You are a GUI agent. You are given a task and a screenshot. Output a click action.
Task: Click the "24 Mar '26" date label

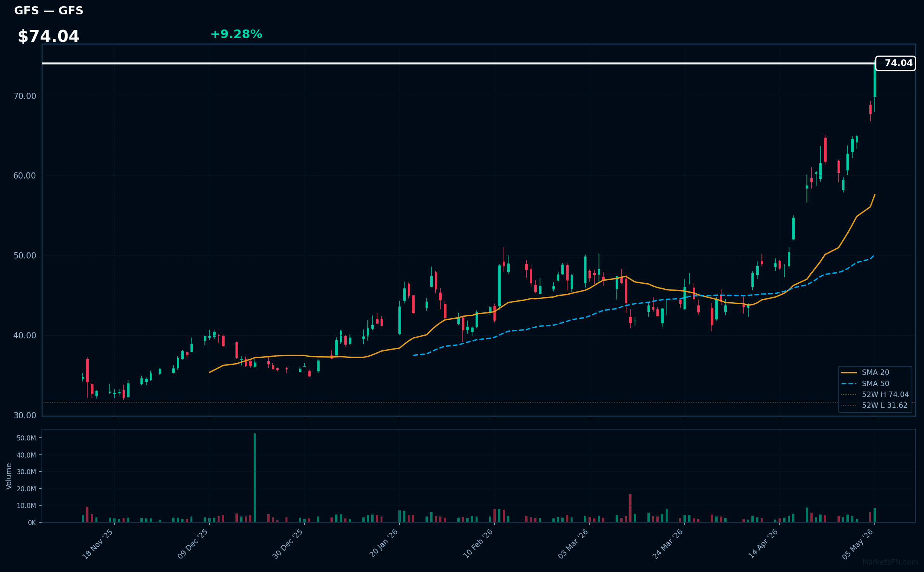tap(668, 544)
